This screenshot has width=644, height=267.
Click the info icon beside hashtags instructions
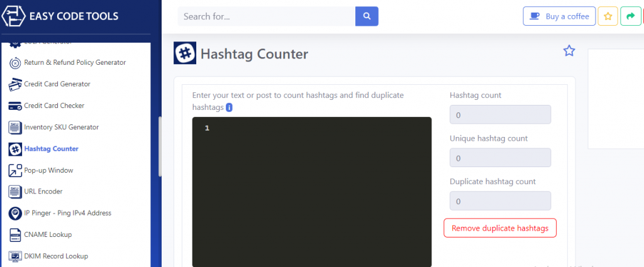coord(229,107)
